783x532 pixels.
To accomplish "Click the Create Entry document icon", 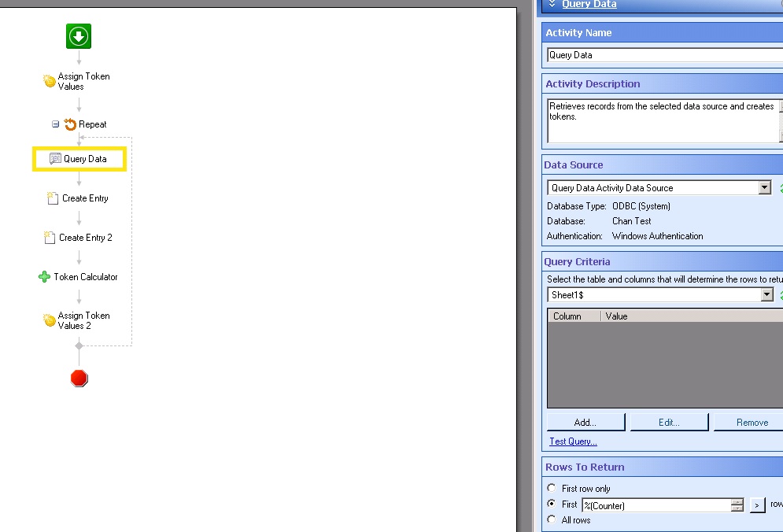I will coord(53,198).
